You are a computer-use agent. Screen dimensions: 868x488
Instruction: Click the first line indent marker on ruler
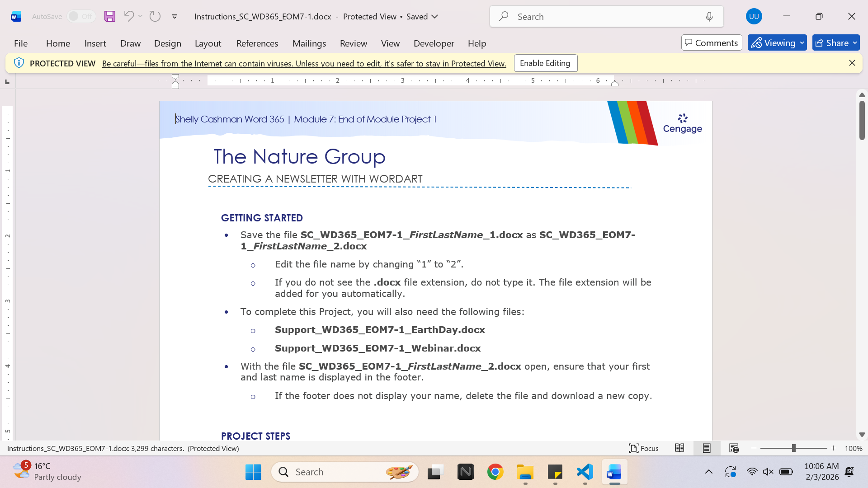pos(175,77)
